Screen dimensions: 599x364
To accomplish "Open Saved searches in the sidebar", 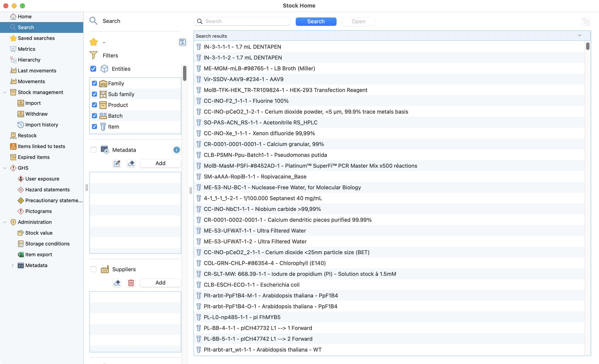I will click(x=36, y=38).
